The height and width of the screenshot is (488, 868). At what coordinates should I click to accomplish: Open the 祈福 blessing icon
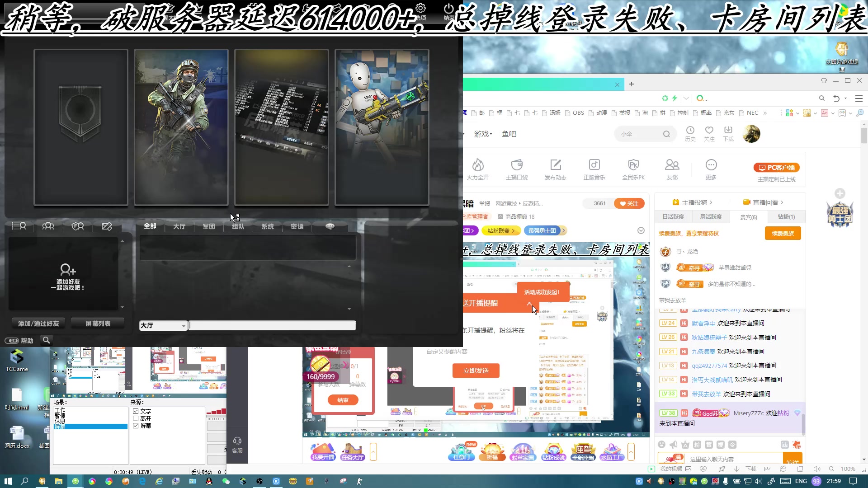(492, 451)
